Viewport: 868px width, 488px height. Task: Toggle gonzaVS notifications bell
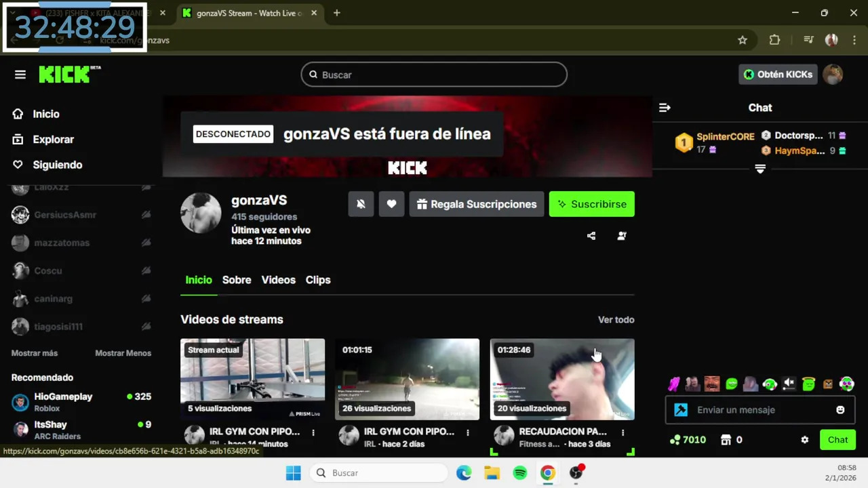tap(361, 204)
